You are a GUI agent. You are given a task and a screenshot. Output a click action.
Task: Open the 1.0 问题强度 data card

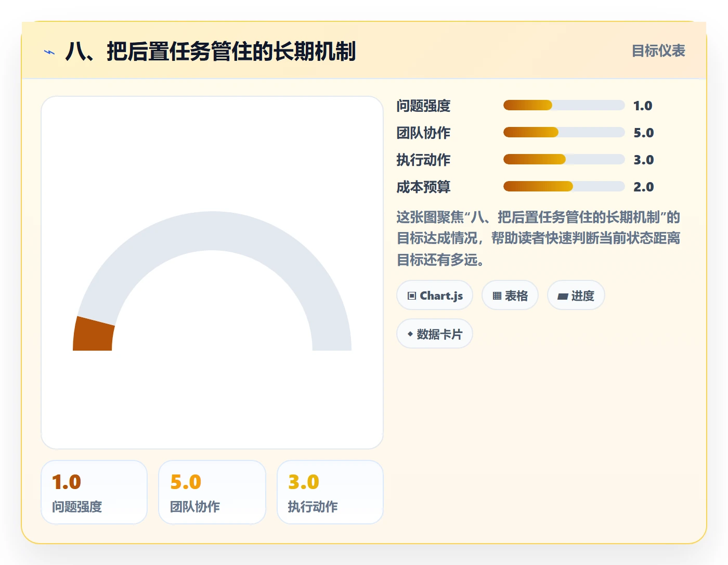click(94, 492)
